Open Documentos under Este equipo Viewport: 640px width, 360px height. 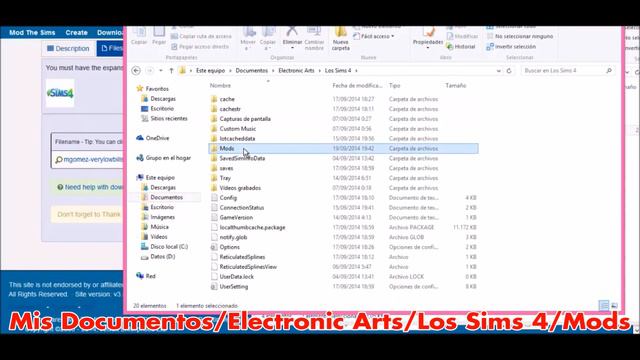167,197
